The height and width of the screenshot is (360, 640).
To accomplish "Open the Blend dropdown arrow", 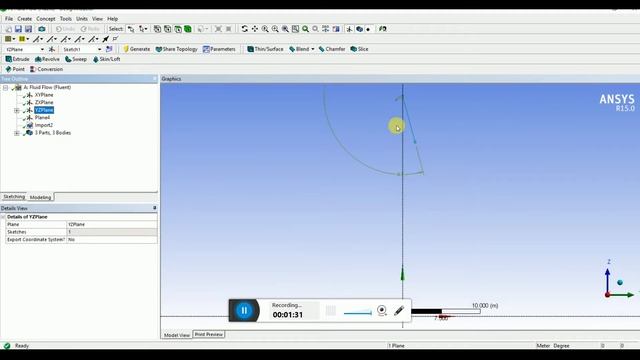I will [313, 49].
